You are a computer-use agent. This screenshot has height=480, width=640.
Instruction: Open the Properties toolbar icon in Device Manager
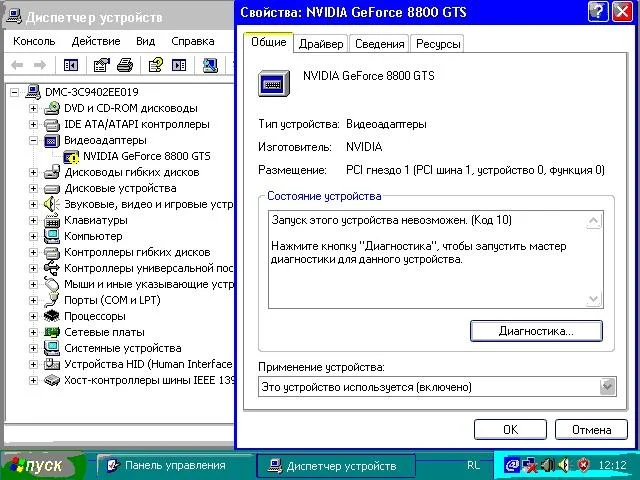(101, 65)
